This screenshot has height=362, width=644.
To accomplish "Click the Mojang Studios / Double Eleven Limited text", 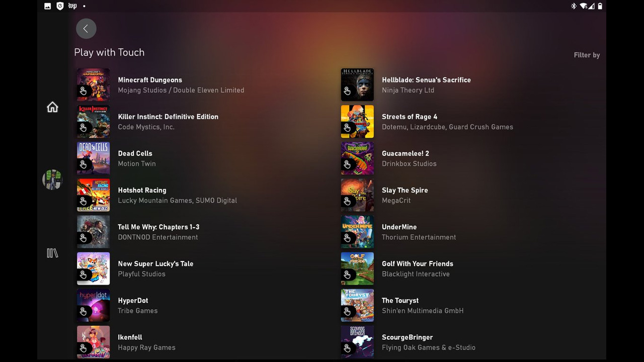I will click(181, 90).
